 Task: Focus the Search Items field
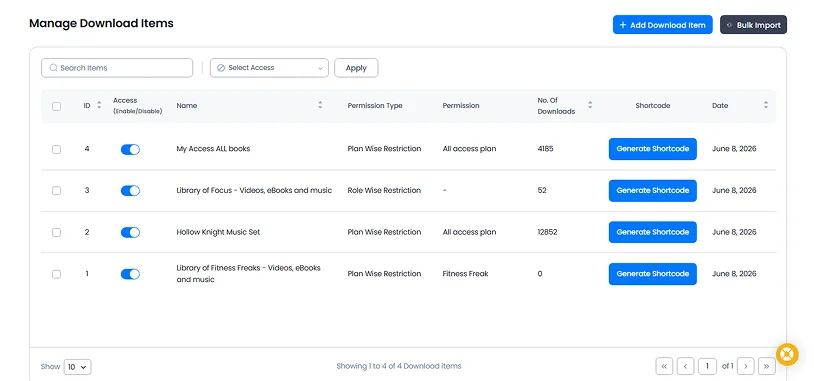117,68
